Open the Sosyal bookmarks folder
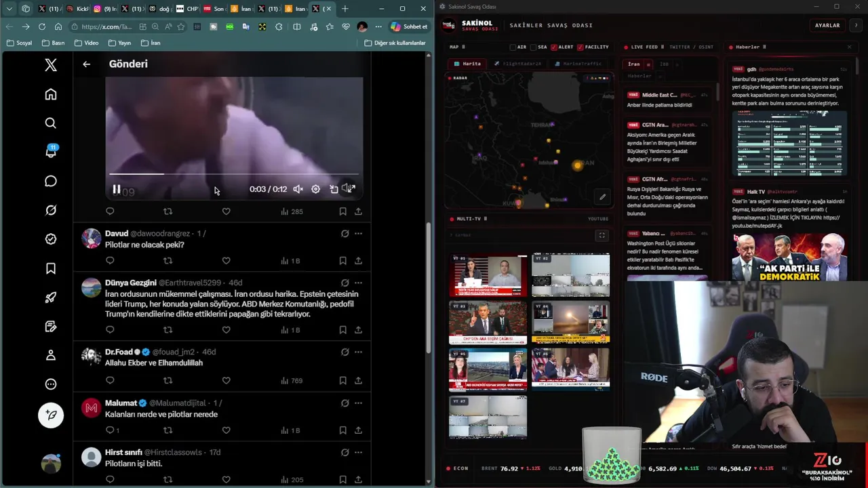868x488 pixels. pyautogui.click(x=19, y=43)
